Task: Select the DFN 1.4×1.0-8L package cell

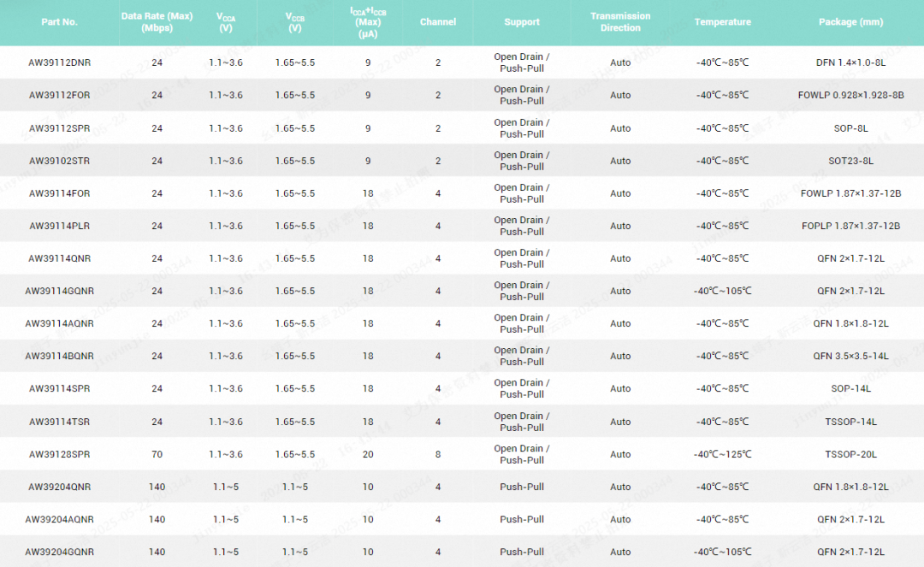Action: [850, 62]
